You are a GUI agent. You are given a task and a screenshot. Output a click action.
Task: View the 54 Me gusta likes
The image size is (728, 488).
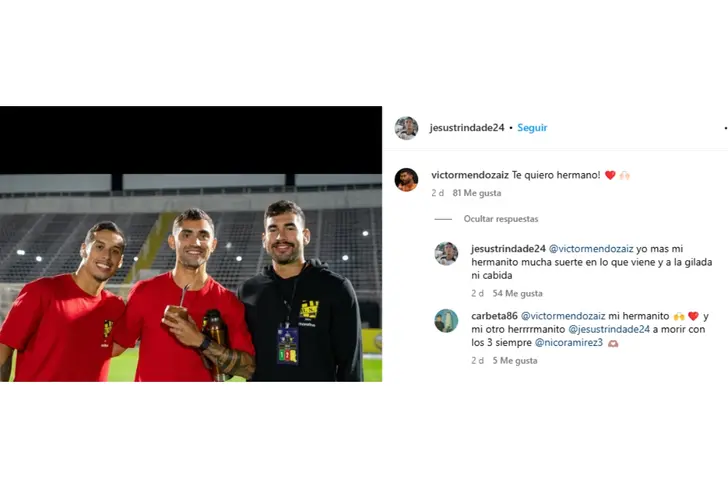[x=517, y=293]
